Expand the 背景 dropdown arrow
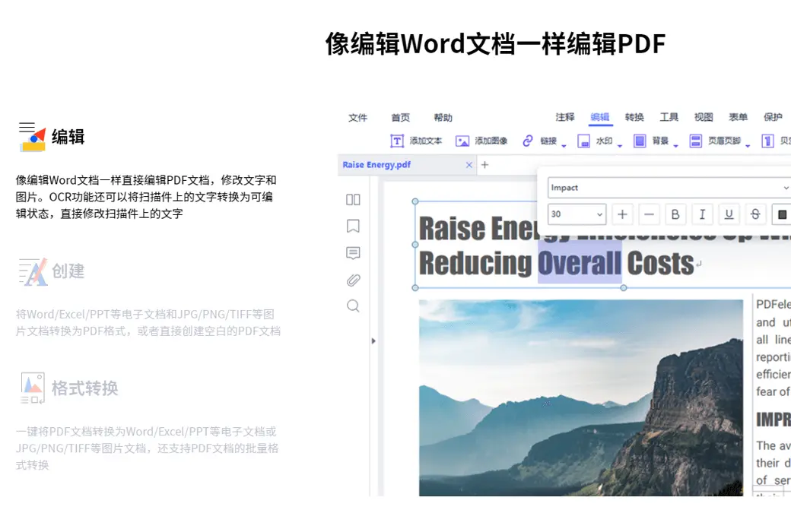This screenshot has width=791, height=532. [676, 146]
